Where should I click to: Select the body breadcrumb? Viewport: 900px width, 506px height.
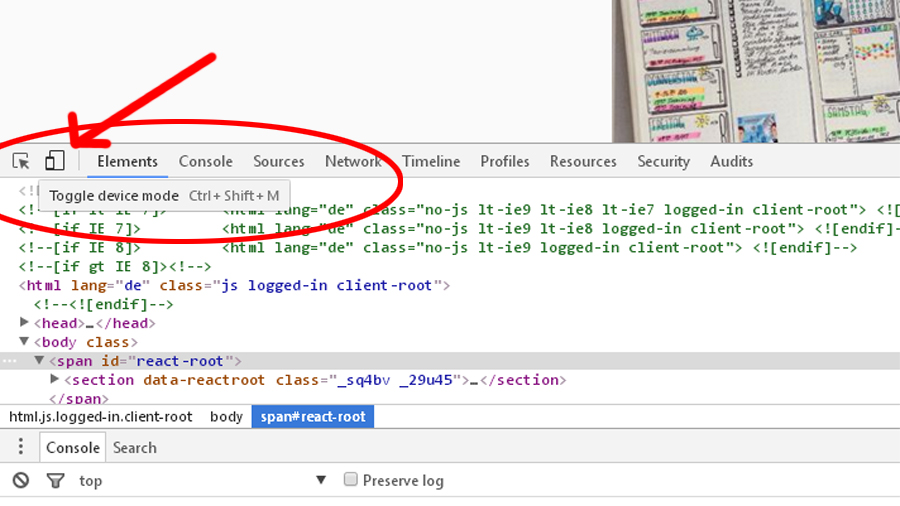point(226,417)
